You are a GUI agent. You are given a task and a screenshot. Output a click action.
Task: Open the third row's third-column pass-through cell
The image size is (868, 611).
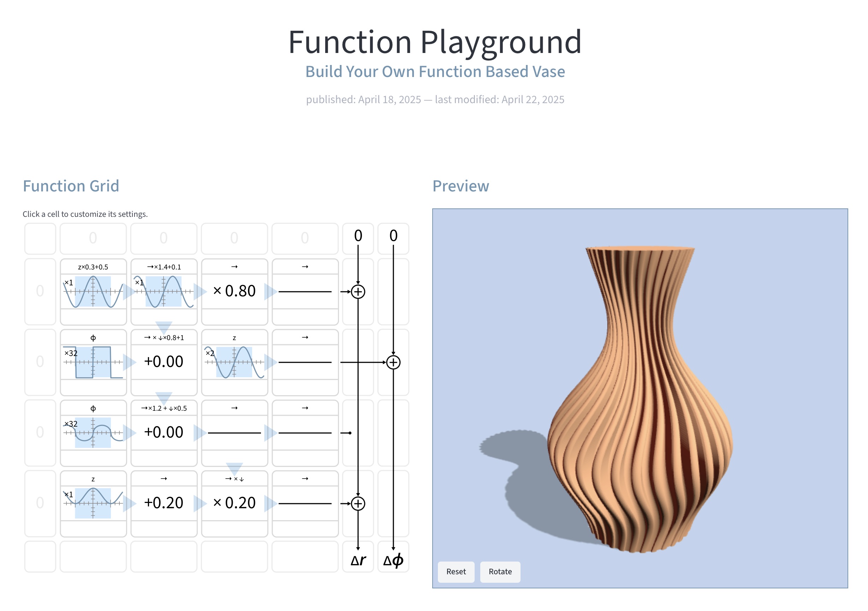tap(234, 433)
